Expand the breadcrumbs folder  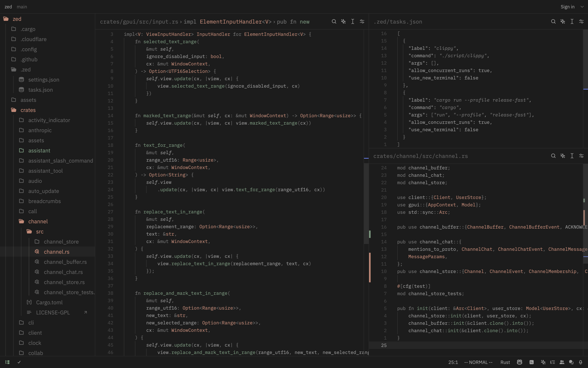click(47, 201)
